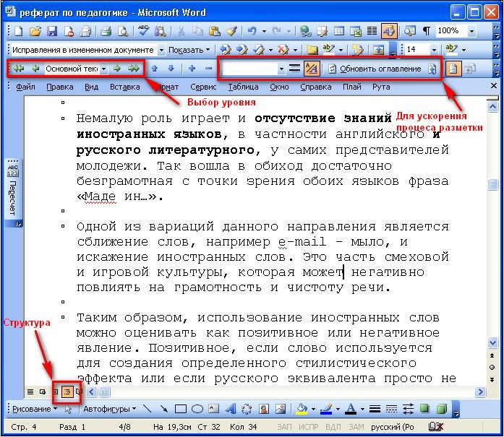Promote to Heading 1 double-left arrows

[x=19, y=69]
